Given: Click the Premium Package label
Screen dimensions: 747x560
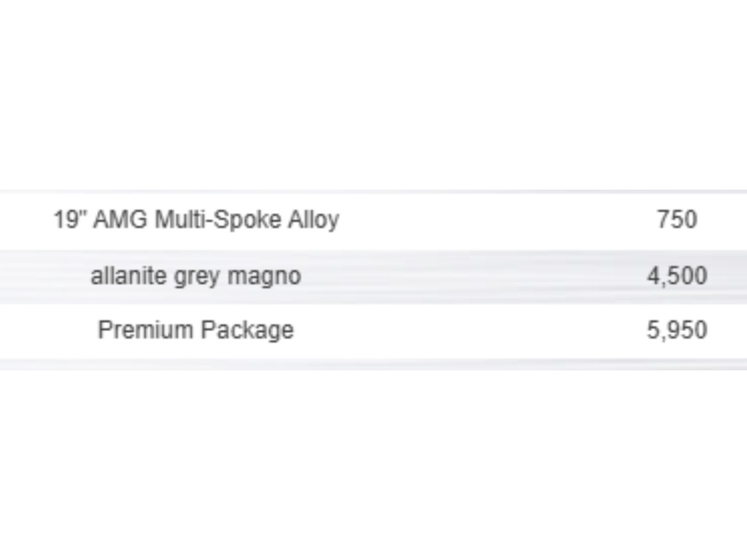Looking at the screenshot, I should (x=196, y=330).
